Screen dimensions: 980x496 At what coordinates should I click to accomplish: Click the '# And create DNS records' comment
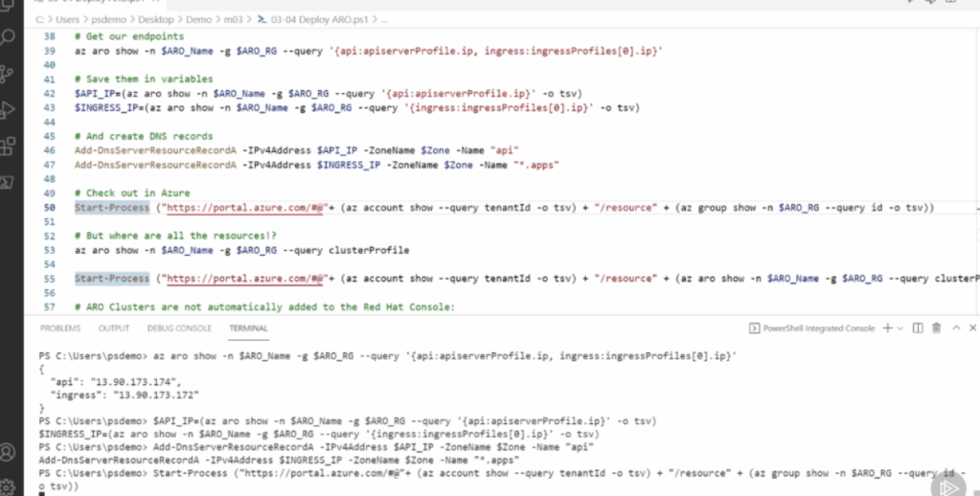pos(144,136)
